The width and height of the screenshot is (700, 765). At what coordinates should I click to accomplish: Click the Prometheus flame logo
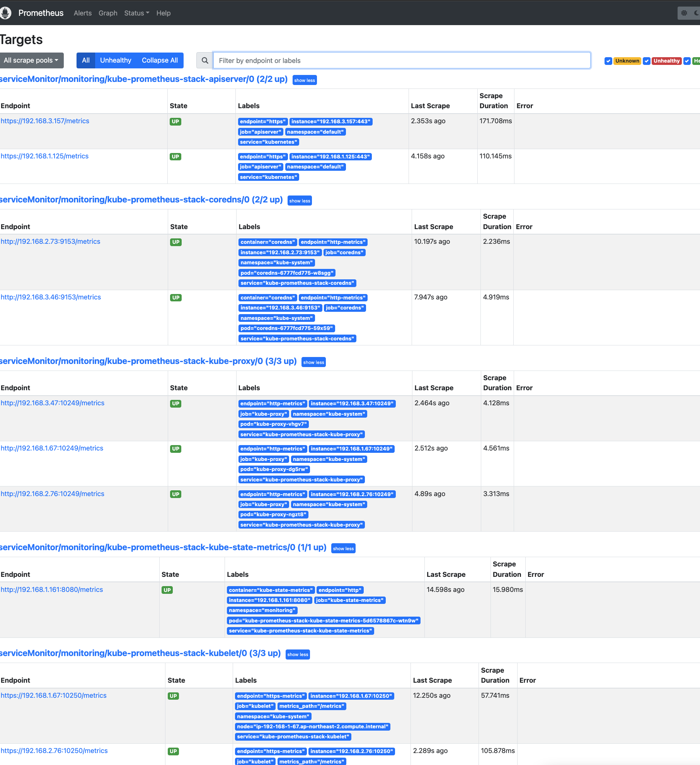(5, 13)
